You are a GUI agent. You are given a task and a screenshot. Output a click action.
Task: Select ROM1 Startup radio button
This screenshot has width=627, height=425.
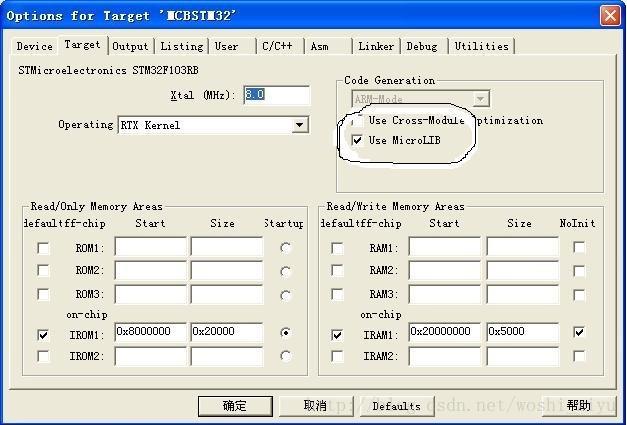pos(286,248)
